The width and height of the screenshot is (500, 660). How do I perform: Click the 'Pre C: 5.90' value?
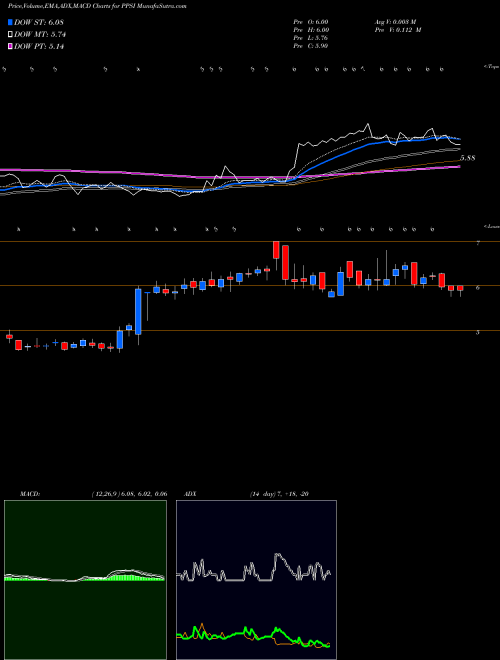pos(311,46)
